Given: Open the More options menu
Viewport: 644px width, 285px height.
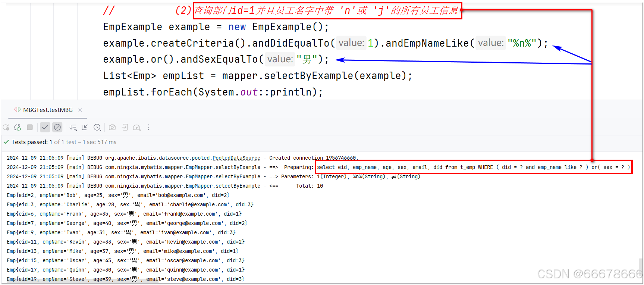Looking at the screenshot, I should point(149,128).
